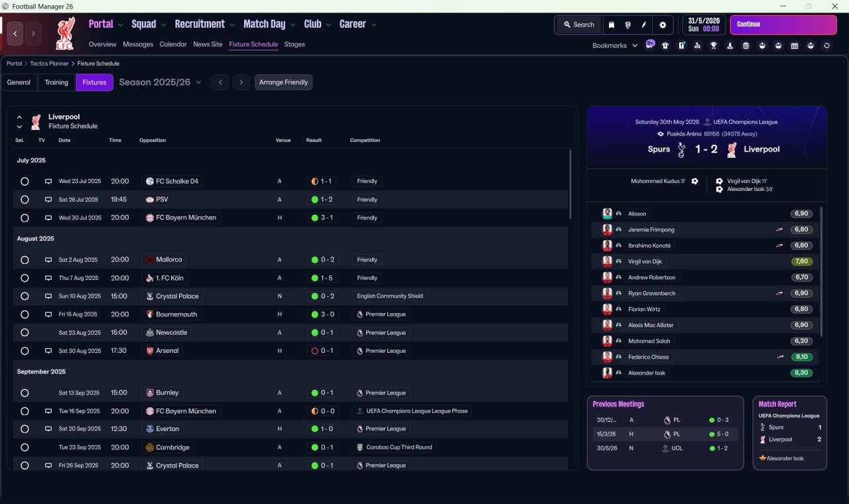This screenshot has height=504, width=849.
Task: Click the Arrange Friendly button
Action: pyautogui.click(x=283, y=82)
